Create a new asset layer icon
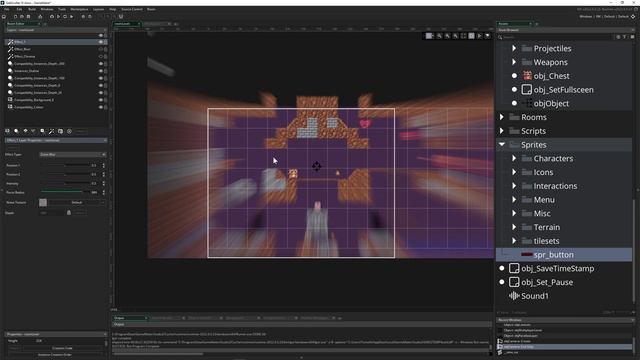Screen dimensions: 640x360 (42, 131)
